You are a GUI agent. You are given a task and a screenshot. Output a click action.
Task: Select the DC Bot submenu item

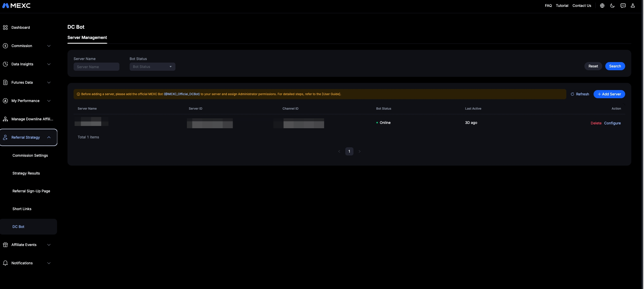coord(29,227)
